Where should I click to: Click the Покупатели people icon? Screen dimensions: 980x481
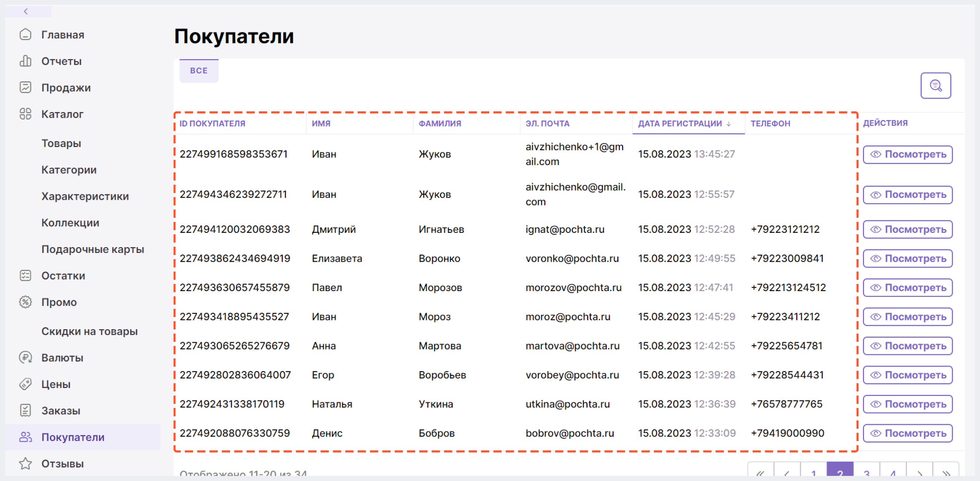(x=25, y=437)
